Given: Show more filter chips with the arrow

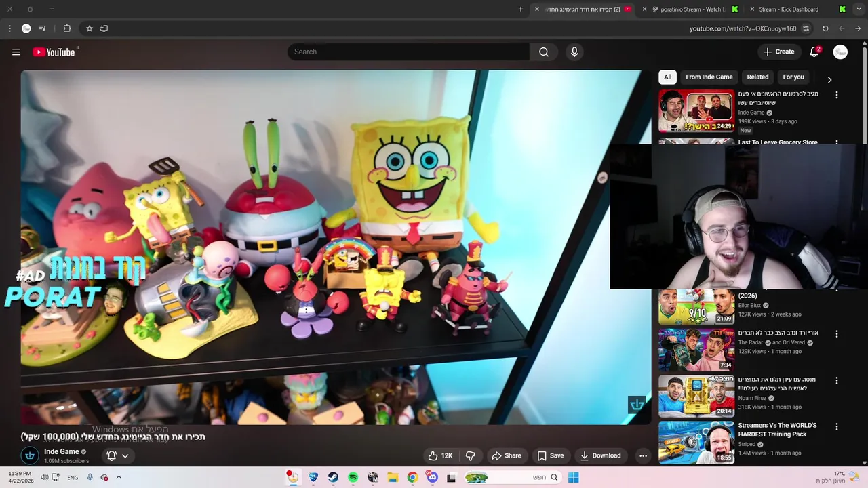Looking at the screenshot, I should point(829,79).
